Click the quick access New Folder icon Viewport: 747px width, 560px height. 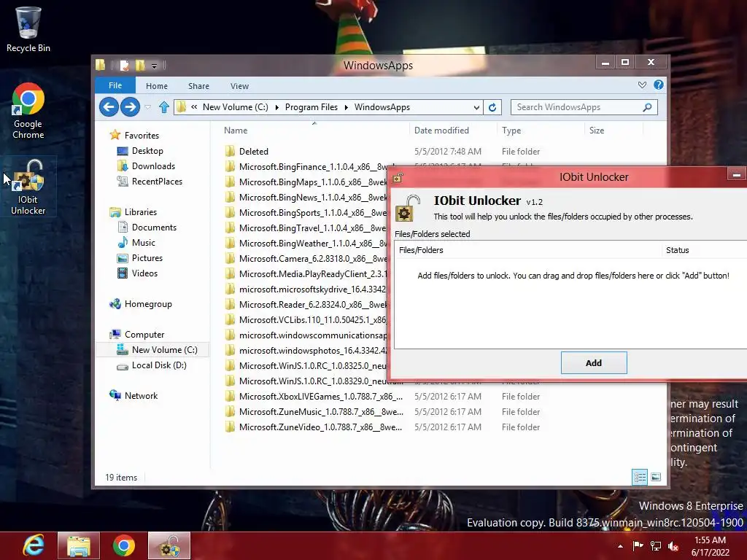(140, 65)
